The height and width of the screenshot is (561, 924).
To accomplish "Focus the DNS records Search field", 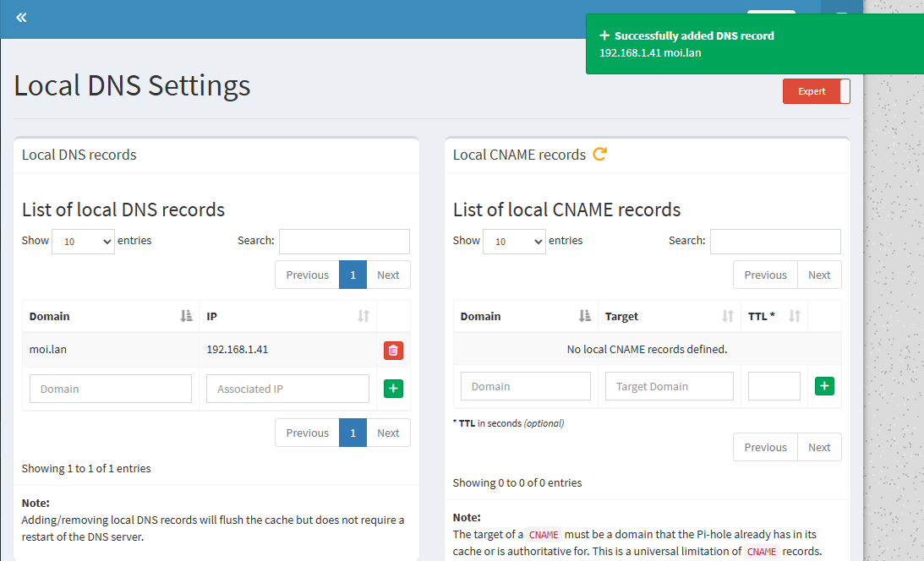I will click(344, 242).
